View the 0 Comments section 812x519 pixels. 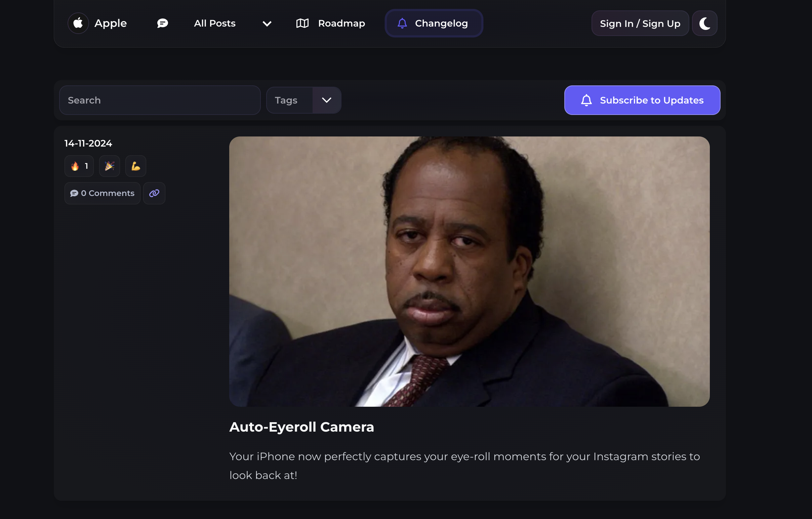(102, 193)
